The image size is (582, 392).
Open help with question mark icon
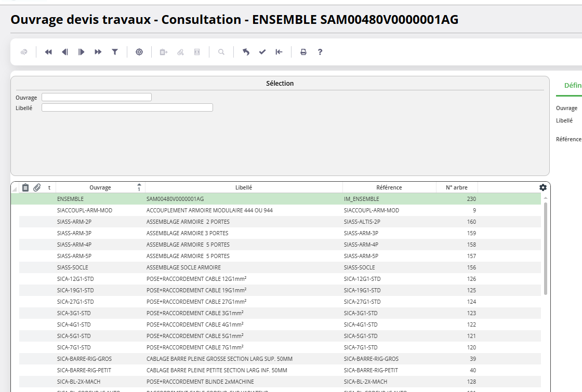[320, 52]
